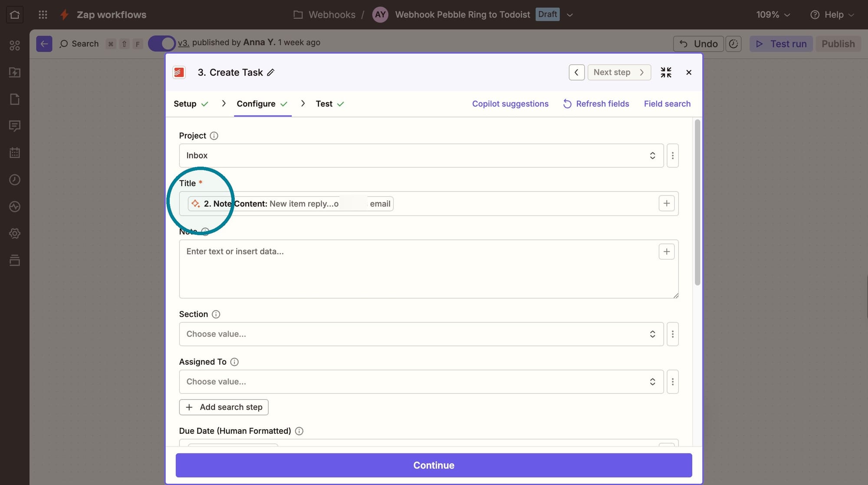
Task: Insert data with Title plus button
Action: pos(667,204)
